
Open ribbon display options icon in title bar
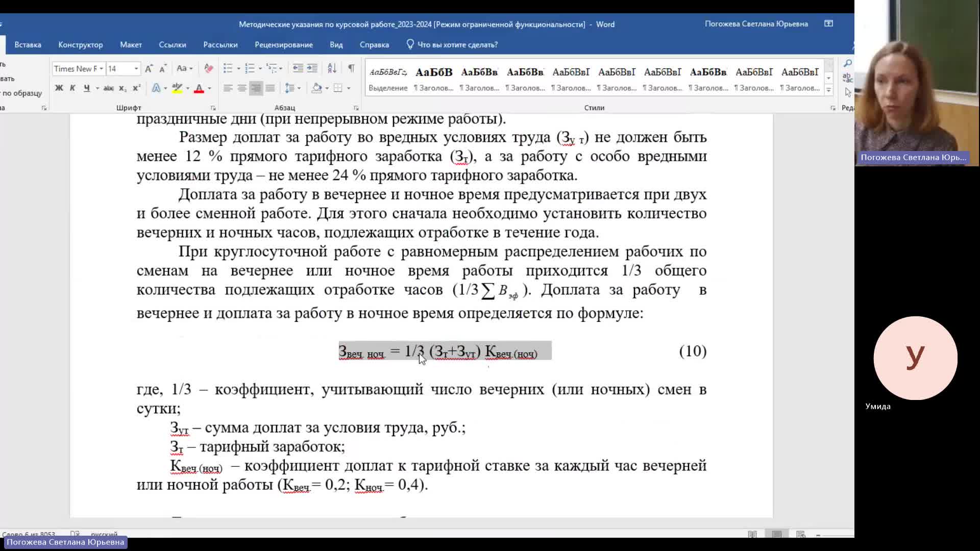click(829, 24)
